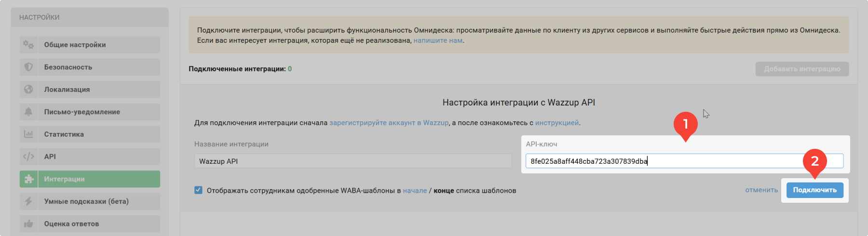Viewport: 868px width, 236px height.
Task: Click the globe icon beside Локализация
Action: (x=28, y=89)
